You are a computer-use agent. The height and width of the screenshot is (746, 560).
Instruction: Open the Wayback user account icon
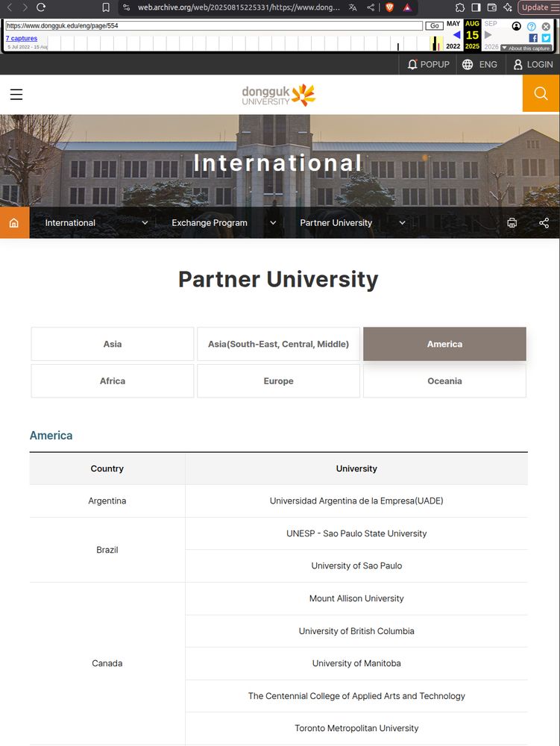point(516,26)
